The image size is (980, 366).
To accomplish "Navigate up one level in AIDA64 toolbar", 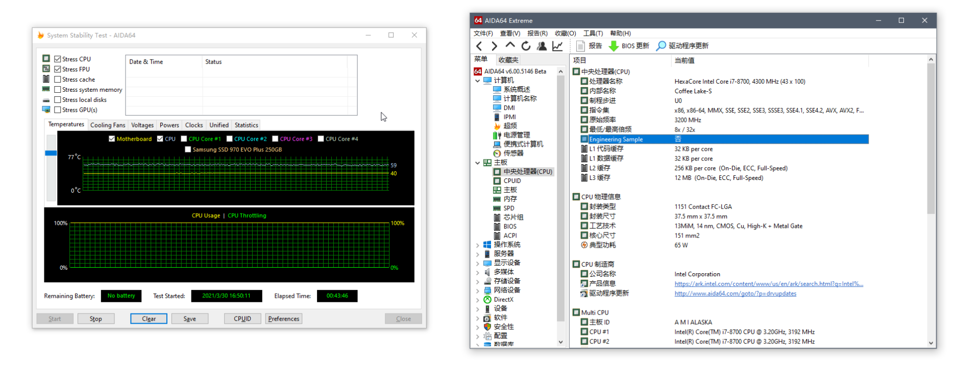I will tap(510, 46).
